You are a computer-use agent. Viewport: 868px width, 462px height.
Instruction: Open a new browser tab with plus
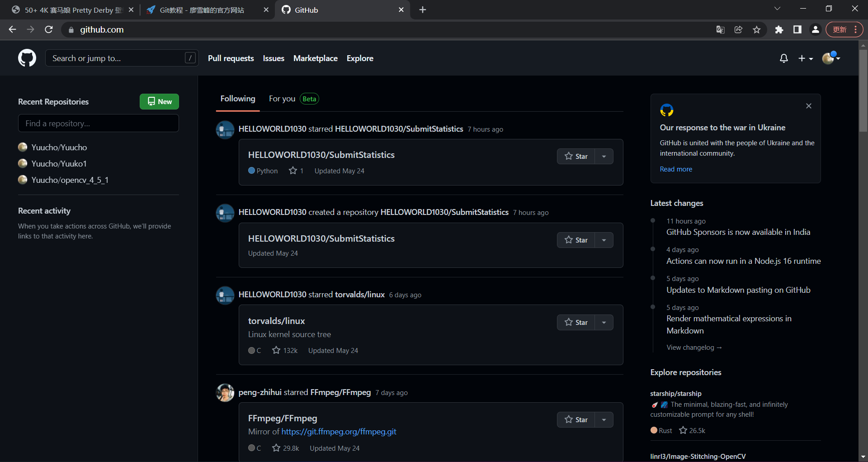pos(423,10)
